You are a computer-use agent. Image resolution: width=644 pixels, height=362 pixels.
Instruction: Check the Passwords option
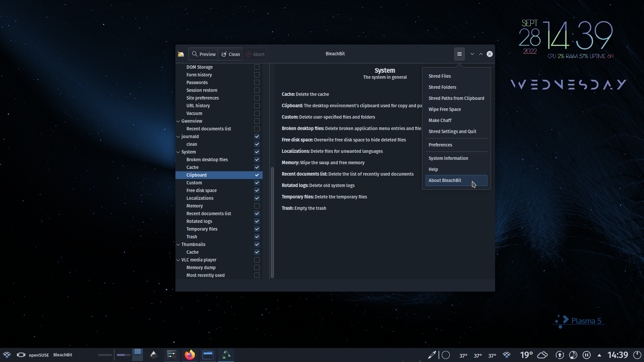pyautogui.click(x=257, y=82)
